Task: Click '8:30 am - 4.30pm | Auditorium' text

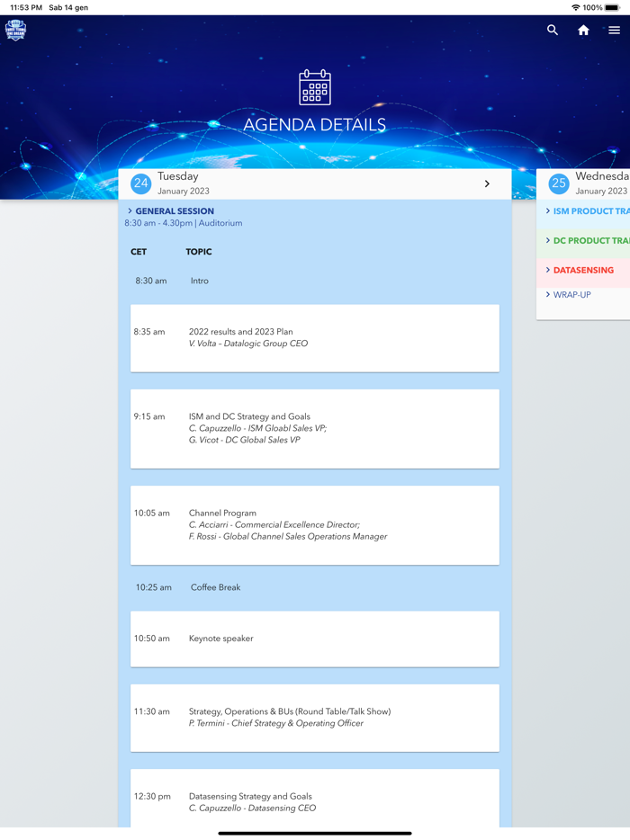Action: [x=184, y=223]
